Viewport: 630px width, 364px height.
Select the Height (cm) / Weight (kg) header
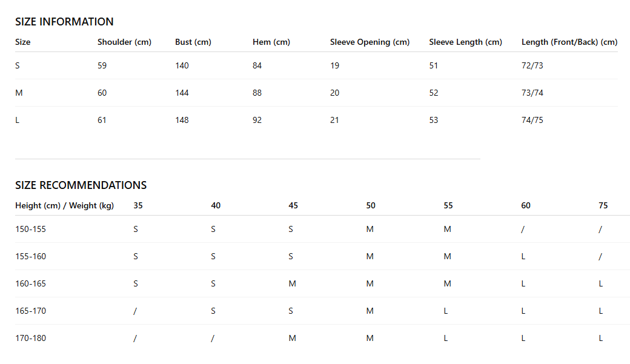coord(64,206)
